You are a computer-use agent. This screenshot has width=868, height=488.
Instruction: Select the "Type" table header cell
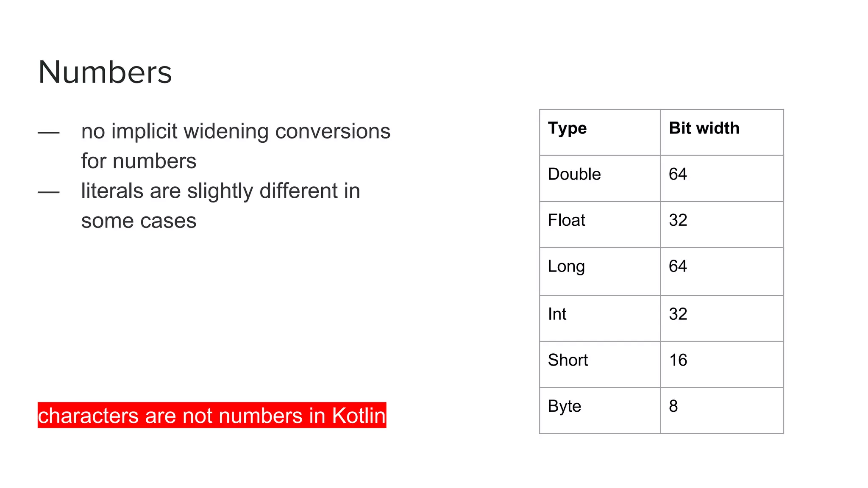pos(567,128)
